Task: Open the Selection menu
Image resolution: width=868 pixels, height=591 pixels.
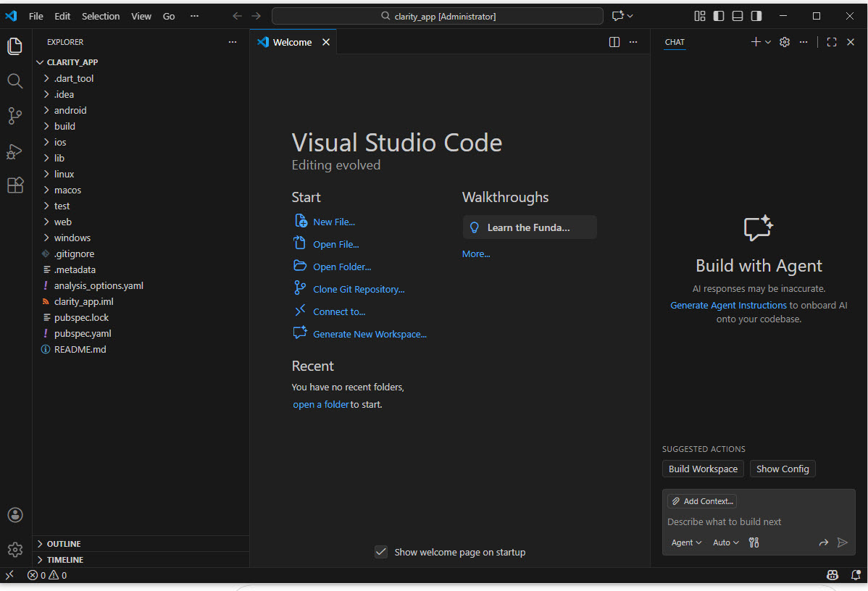Action: (x=101, y=16)
